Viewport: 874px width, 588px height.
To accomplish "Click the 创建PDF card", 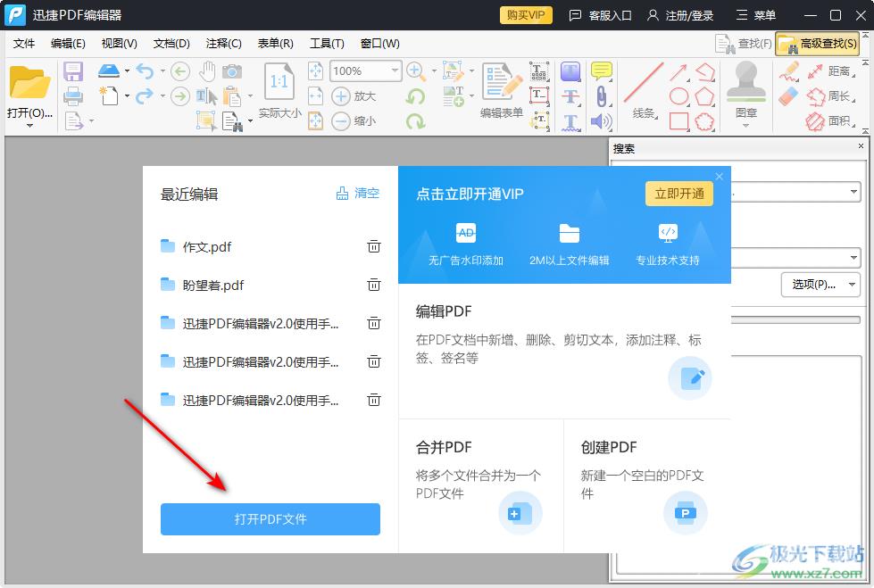I will click(x=647, y=485).
